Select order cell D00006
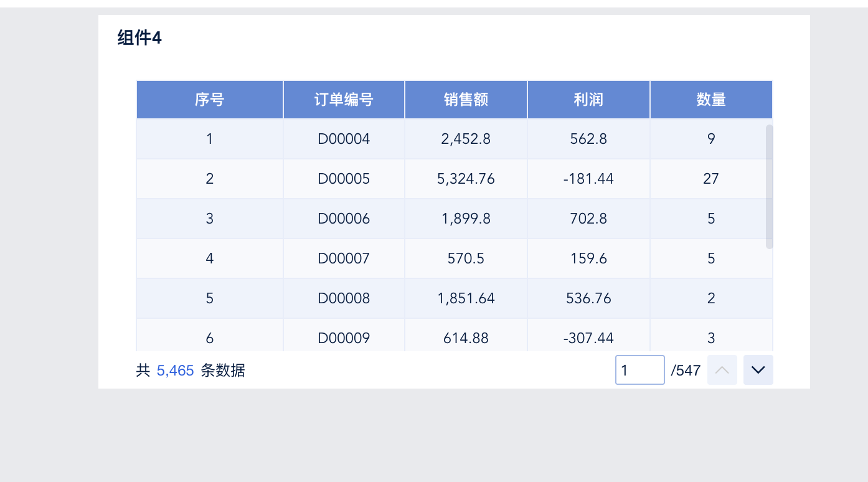The width and height of the screenshot is (868, 482). pos(344,219)
